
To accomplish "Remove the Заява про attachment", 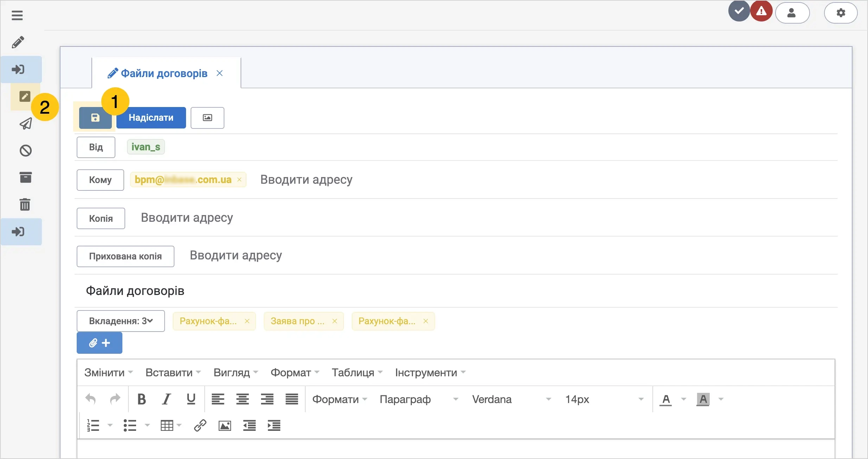I will pyautogui.click(x=334, y=321).
